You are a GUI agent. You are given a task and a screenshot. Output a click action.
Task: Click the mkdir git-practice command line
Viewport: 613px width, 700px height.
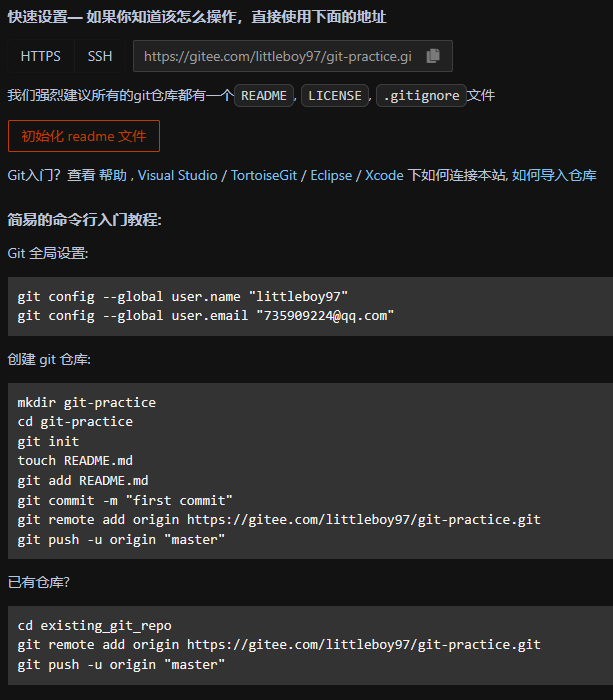(x=87, y=403)
